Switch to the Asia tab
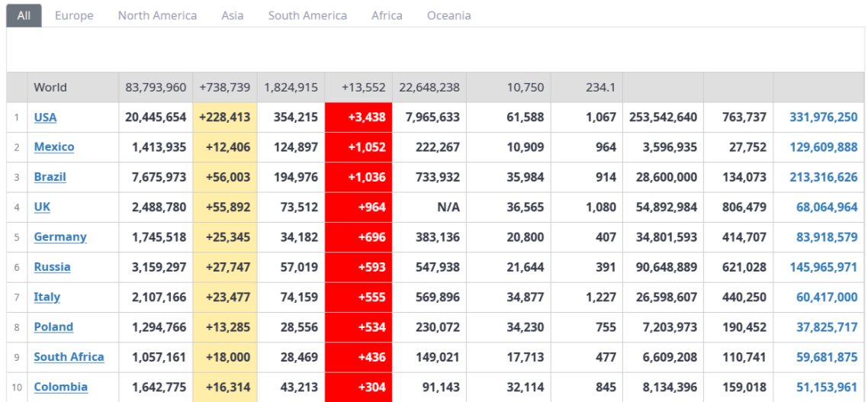868x402 pixels. 233,15
